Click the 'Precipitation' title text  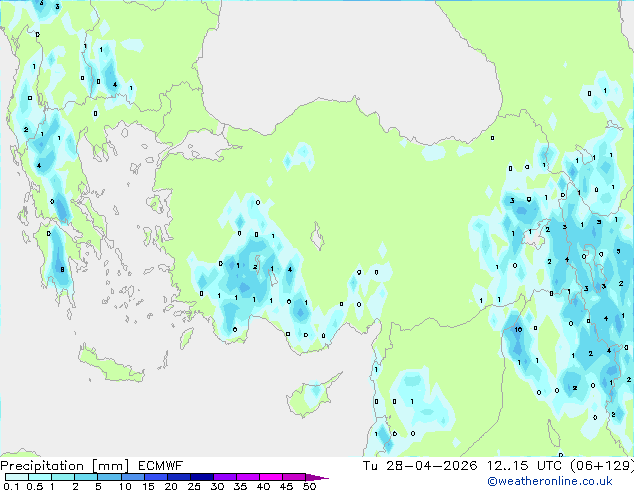coord(42,466)
